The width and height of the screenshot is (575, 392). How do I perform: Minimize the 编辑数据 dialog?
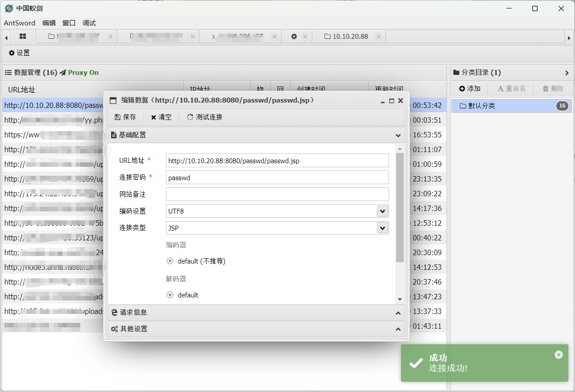point(383,101)
